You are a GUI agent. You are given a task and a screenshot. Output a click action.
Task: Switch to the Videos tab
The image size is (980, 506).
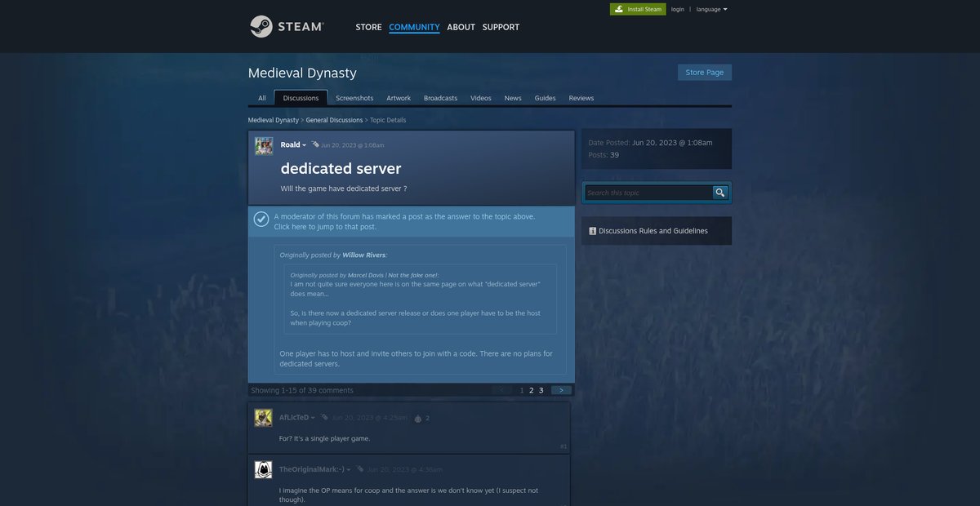(x=481, y=98)
